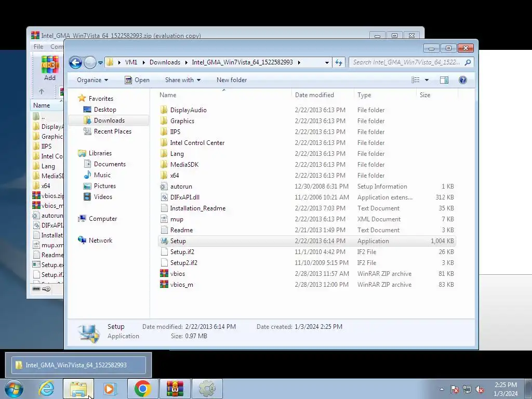This screenshot has width=532, height=399.
Task: Select the Graphics folder icon
Action: coord(164,121)
